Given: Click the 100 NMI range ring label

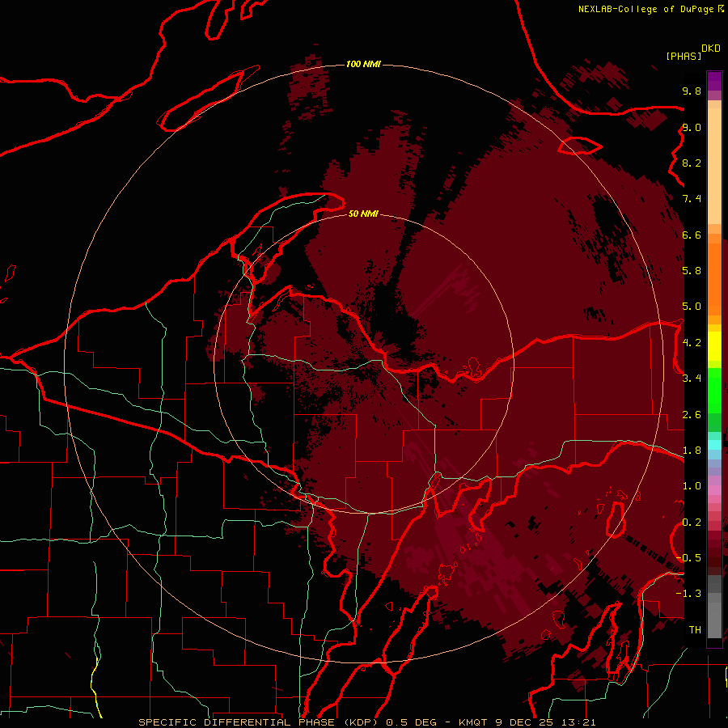Looking at the screenshot, I should coord(363,64).
